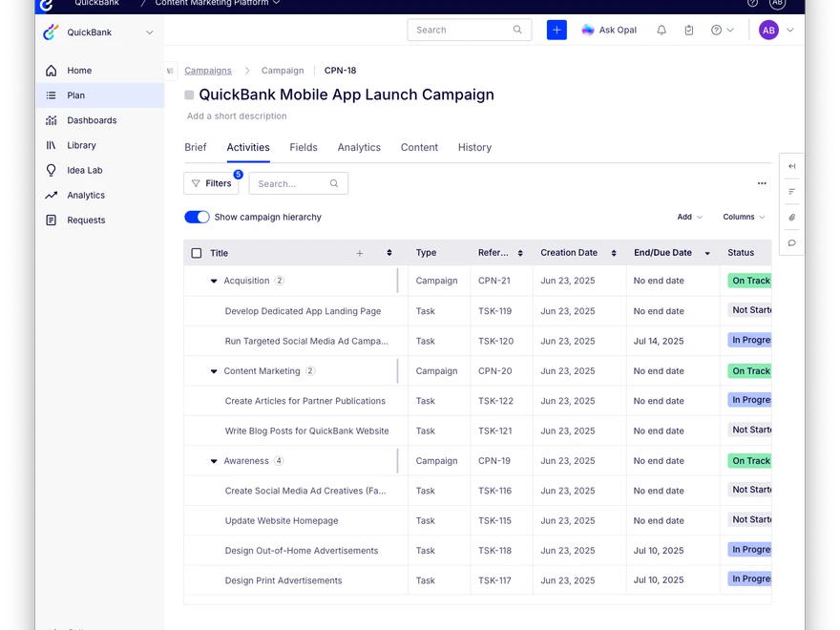The image size is (840, 630).
Task: Click the Status column header
Action: tap(741, 253)
